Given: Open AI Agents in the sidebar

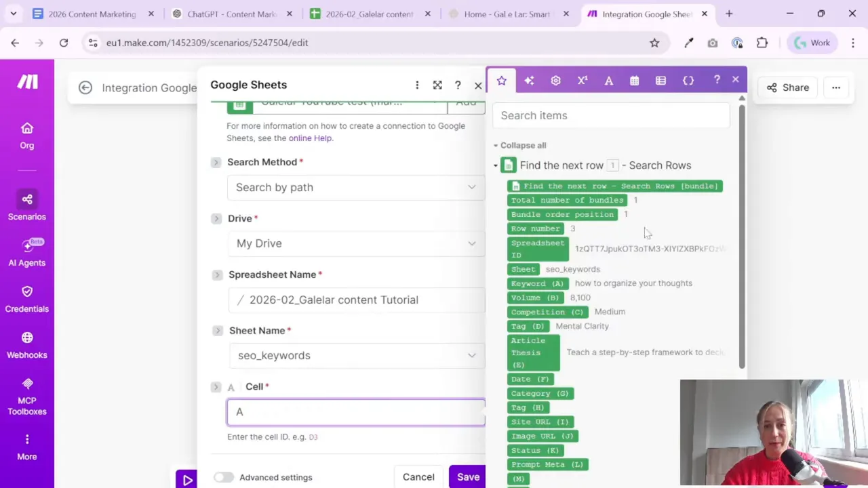Looking at the screenshot, I should (27, 252).
